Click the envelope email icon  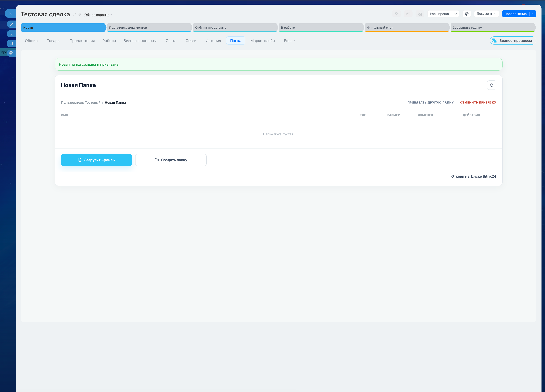(408, 14)
